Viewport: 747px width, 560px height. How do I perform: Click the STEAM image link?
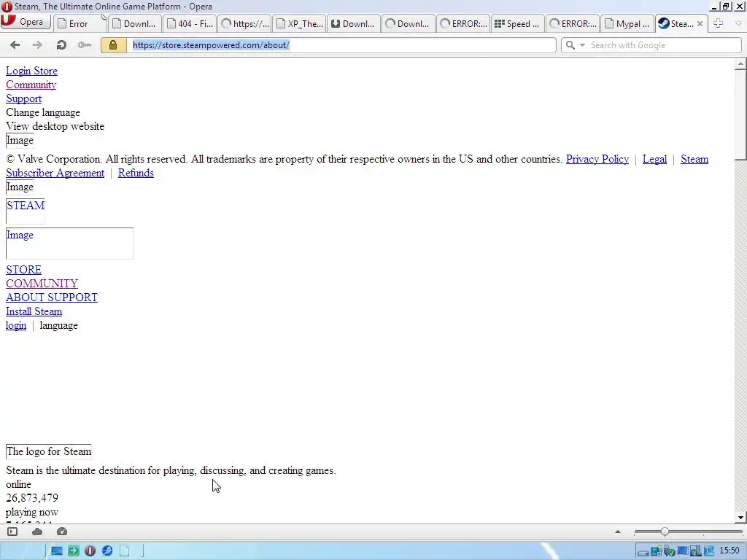coord(26,211)
